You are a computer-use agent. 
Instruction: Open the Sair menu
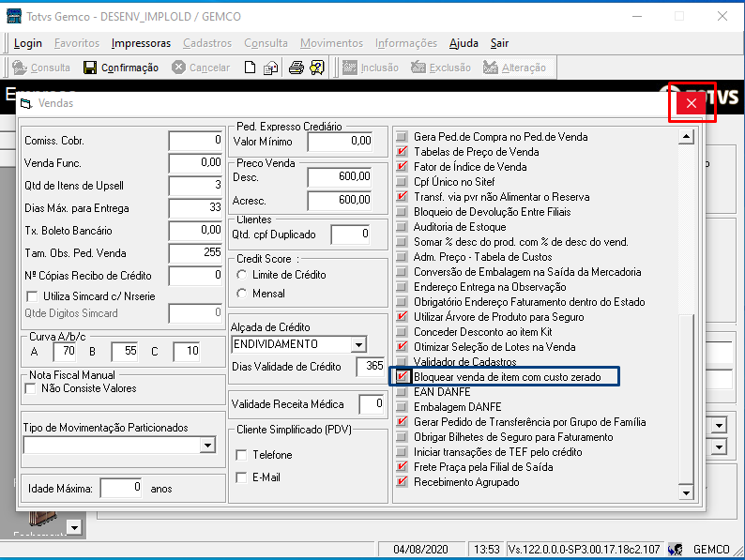pyautogui.click(x=499, y=43)
